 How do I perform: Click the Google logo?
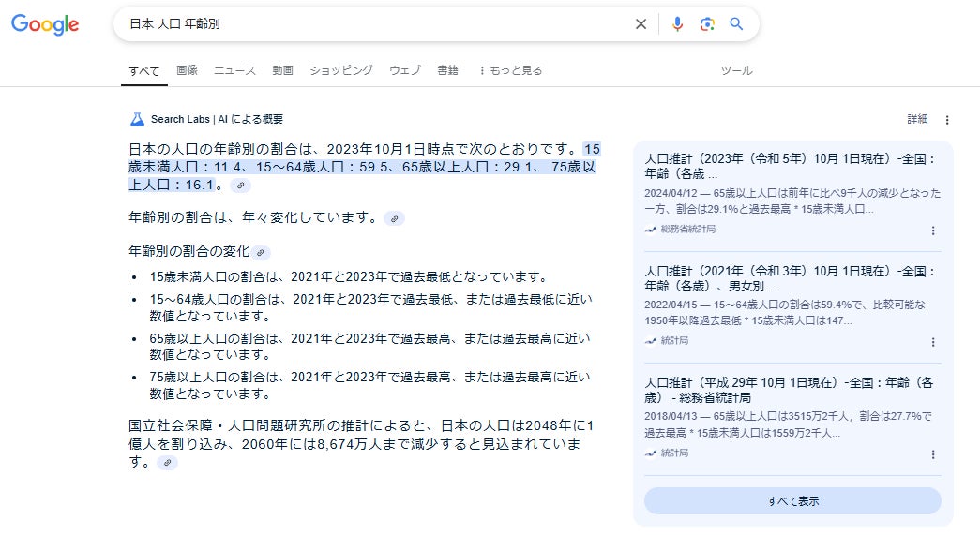coord(45,24)
